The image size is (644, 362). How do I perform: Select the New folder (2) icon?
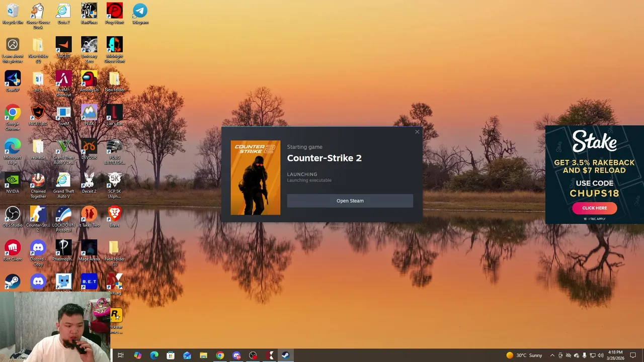coord(38,50)
